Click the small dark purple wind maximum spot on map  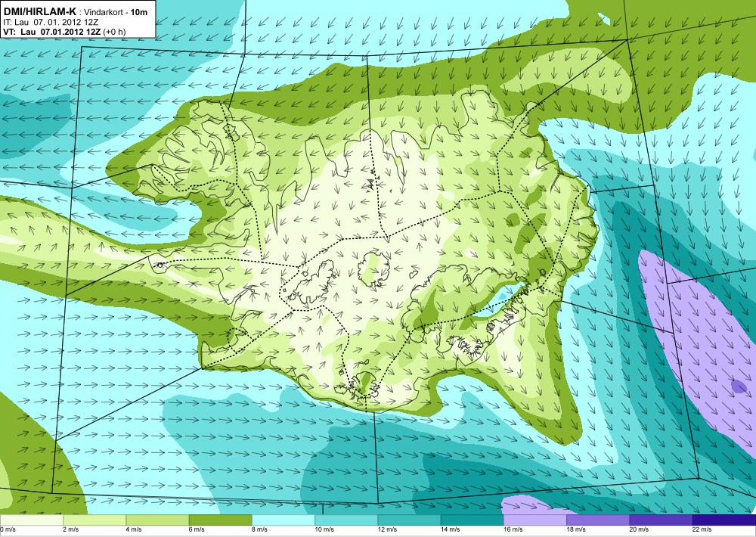tap(738, 386)
